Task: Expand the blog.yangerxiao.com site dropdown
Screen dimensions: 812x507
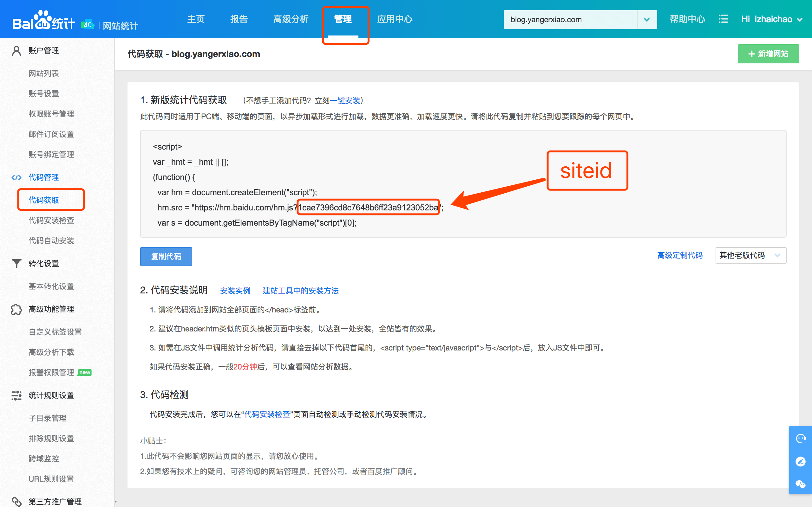Action: tap(646, 19)
